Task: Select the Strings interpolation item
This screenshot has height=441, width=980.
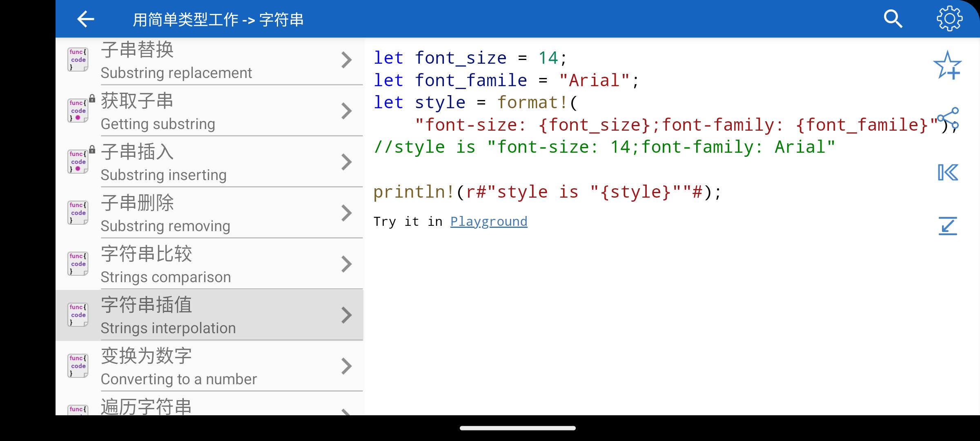Action: tap(208, 315)
